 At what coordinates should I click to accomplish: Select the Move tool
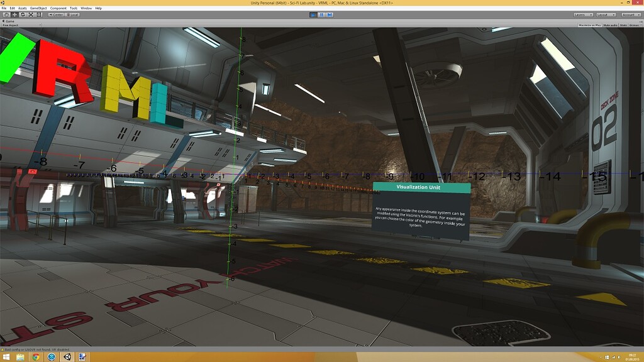pos(14,14)
